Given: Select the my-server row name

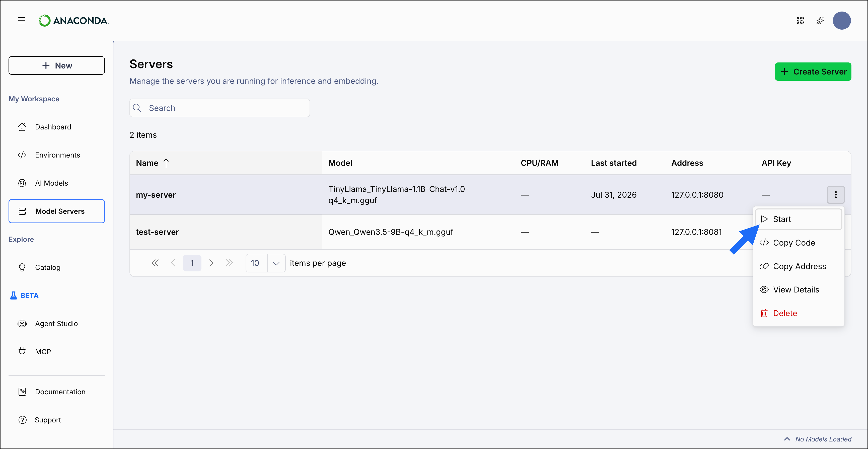Looking at the screenshot, I should tap(156, 195).
